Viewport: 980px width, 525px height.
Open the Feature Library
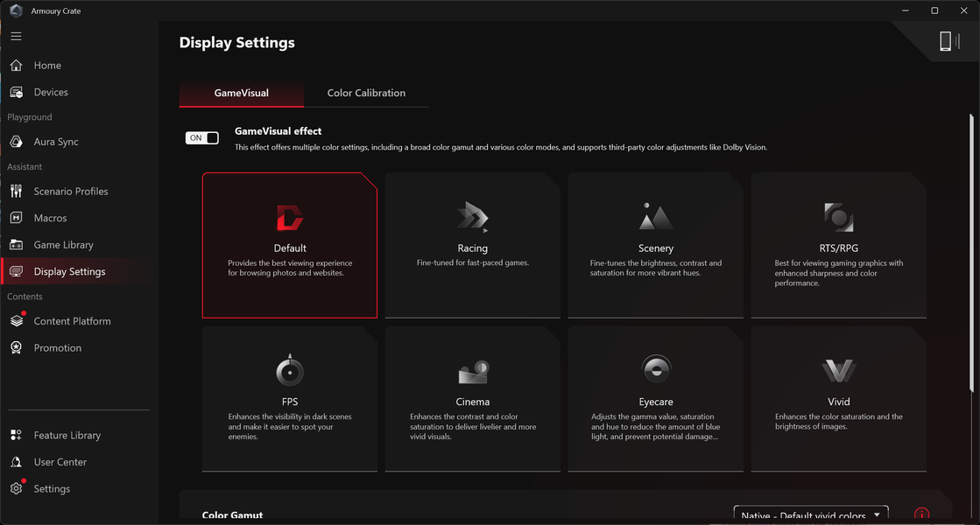(67, 435)
